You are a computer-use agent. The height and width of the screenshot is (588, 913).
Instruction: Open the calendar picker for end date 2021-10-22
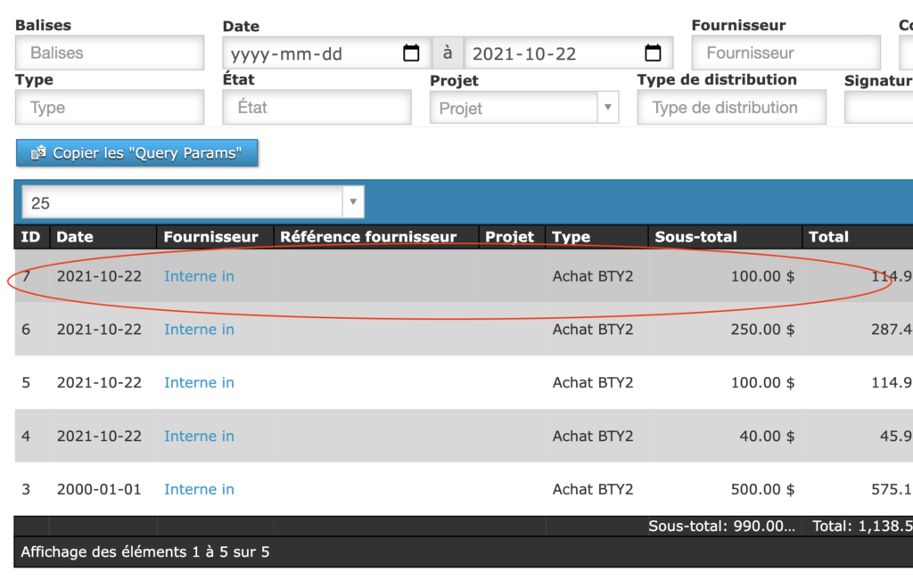(653, 53)
